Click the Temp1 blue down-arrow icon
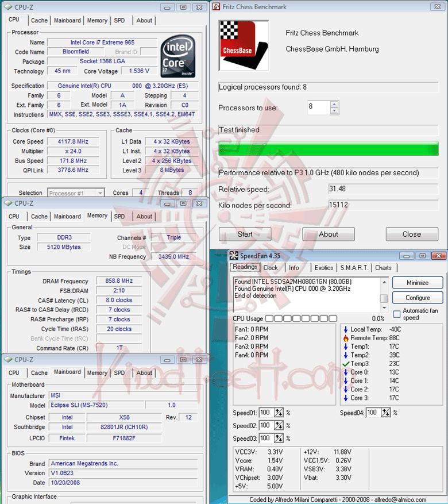Viewport: 448px width, 504px height. [346, 347]
